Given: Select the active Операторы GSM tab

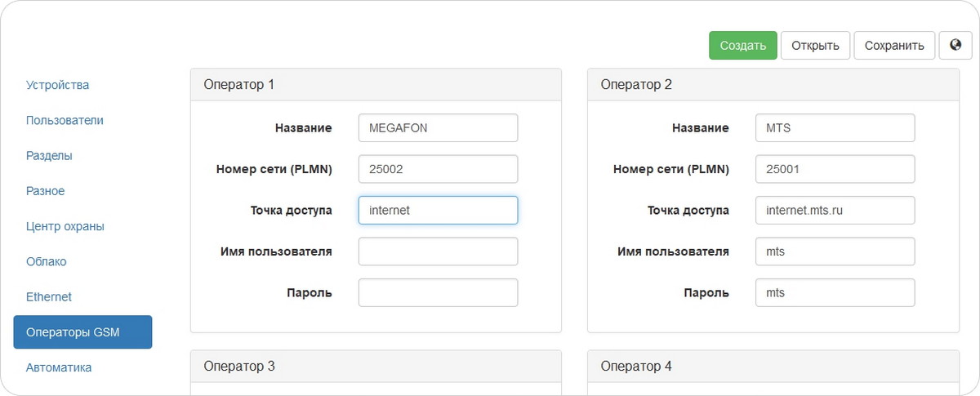Looking at the screenshot, I should pyautogui.click(x=82, y=332).
